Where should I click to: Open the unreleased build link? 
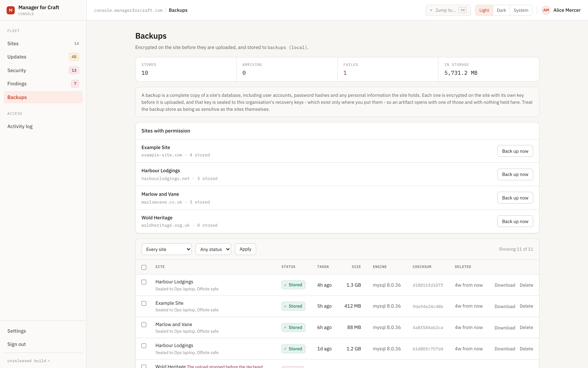click(x=28, y=361)
